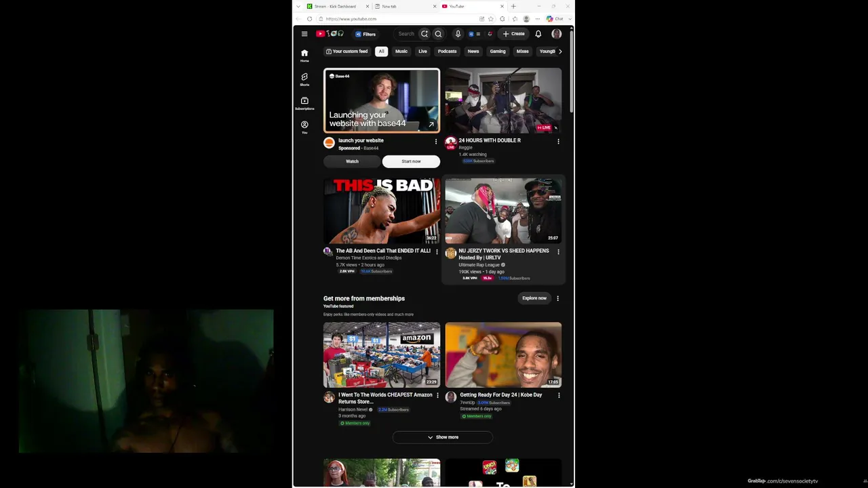The height and width of the screenshot is (488, 868).
Task: Reload the page in the browser
Action: [x=309, y=19]
